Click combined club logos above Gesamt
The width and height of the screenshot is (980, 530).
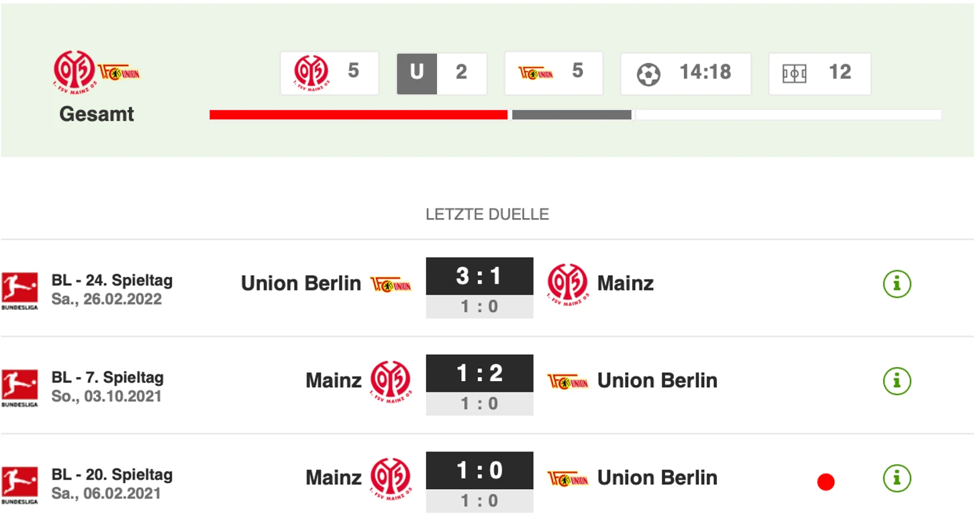click(97, 72)
